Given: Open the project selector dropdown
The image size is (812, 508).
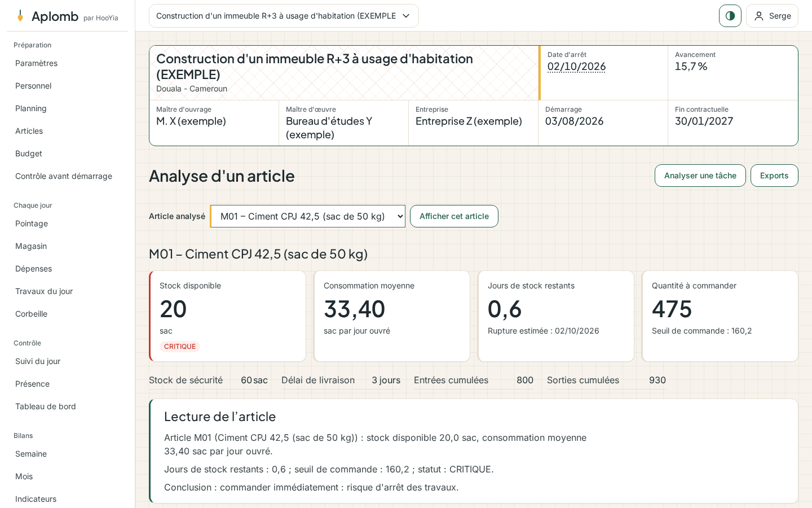Looking at the screenshot, I should point(284,16).
